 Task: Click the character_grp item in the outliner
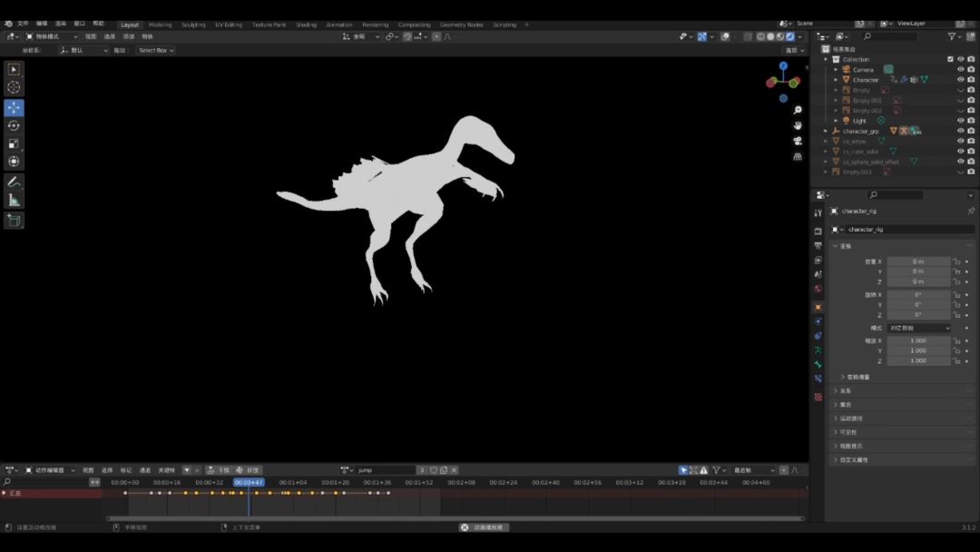(x=860, y=131)
